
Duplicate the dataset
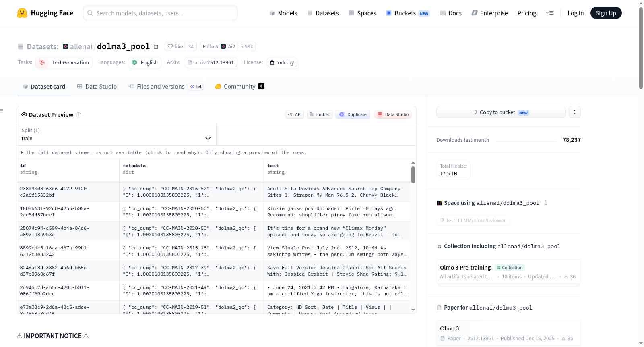(x=353, y=114)
